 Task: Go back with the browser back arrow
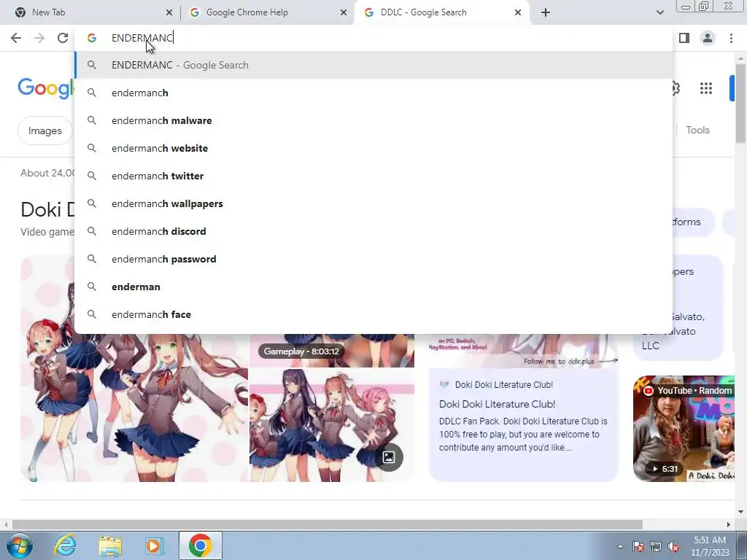16,38
